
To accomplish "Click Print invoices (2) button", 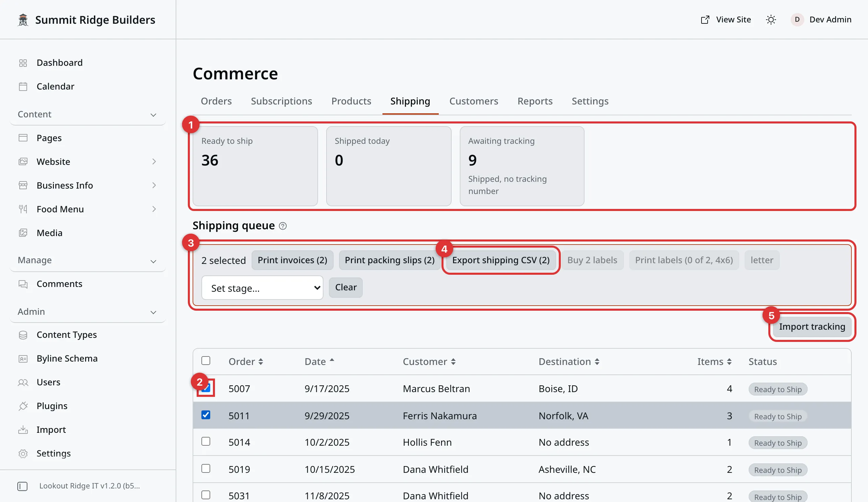I will (292, 260).
